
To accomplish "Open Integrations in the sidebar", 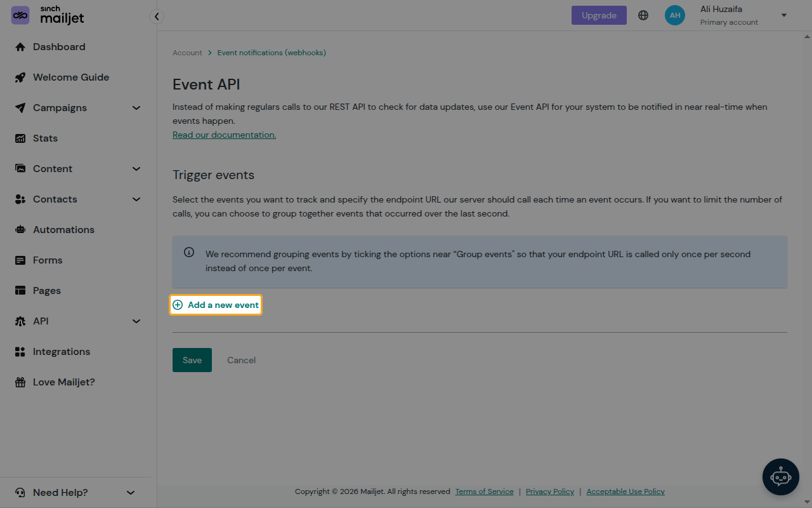I will point(62,352).
